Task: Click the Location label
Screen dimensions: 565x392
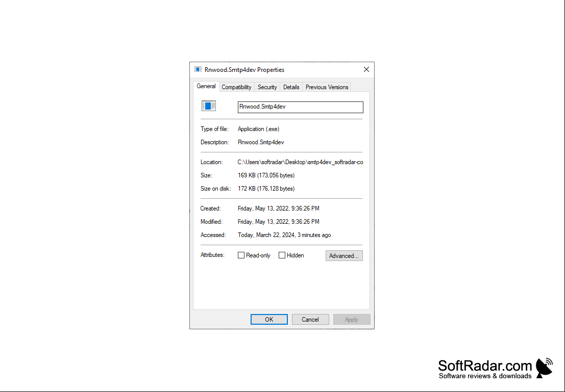Action: pos(211,162)
